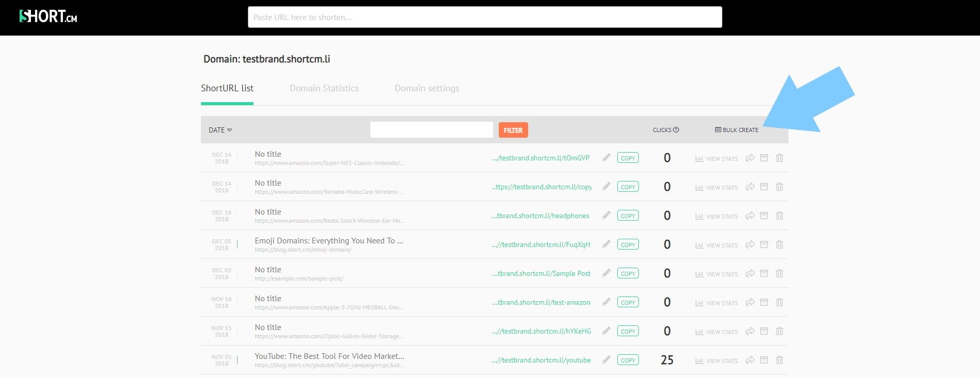Delete the test-amazon short link

780,302
